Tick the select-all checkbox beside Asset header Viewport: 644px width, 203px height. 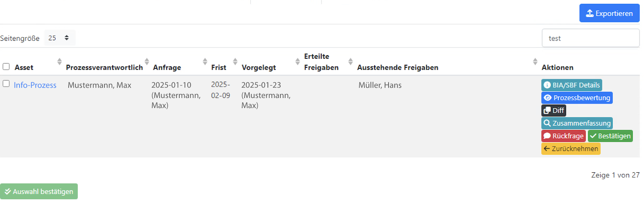point(6,66)
